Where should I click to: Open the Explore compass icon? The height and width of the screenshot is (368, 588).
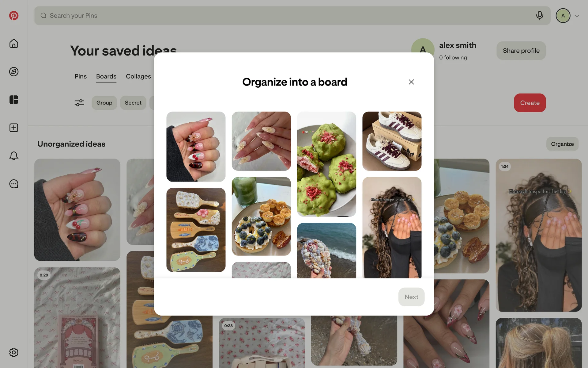[14, 72]
